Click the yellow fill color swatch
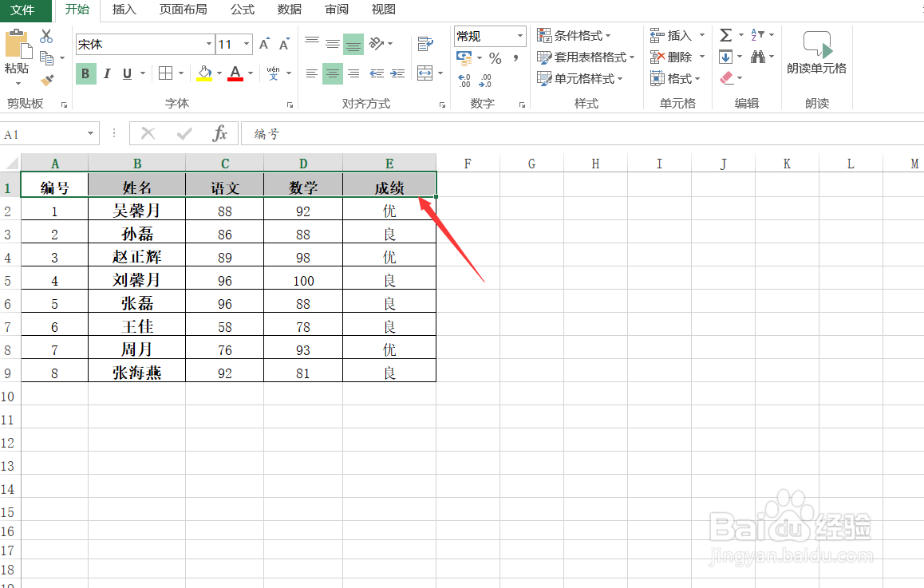Viewport: 924px width, 588px height. pos(205,79)
